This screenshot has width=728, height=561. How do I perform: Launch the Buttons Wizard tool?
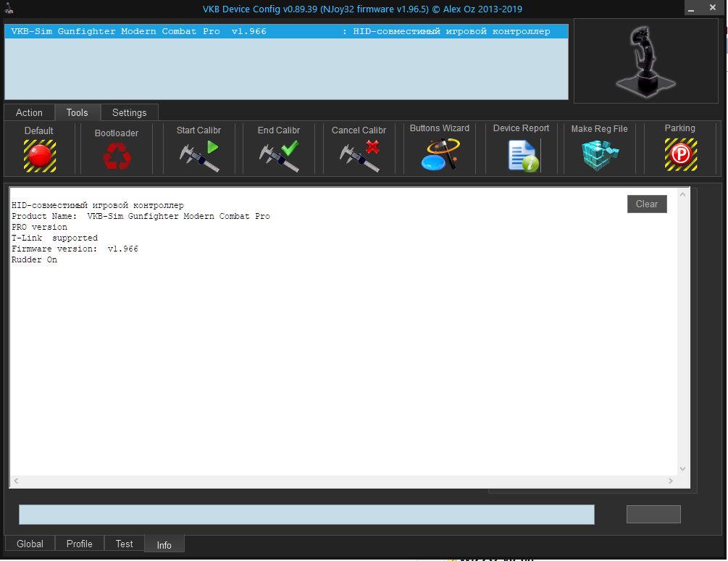click(x=440, y=154)
